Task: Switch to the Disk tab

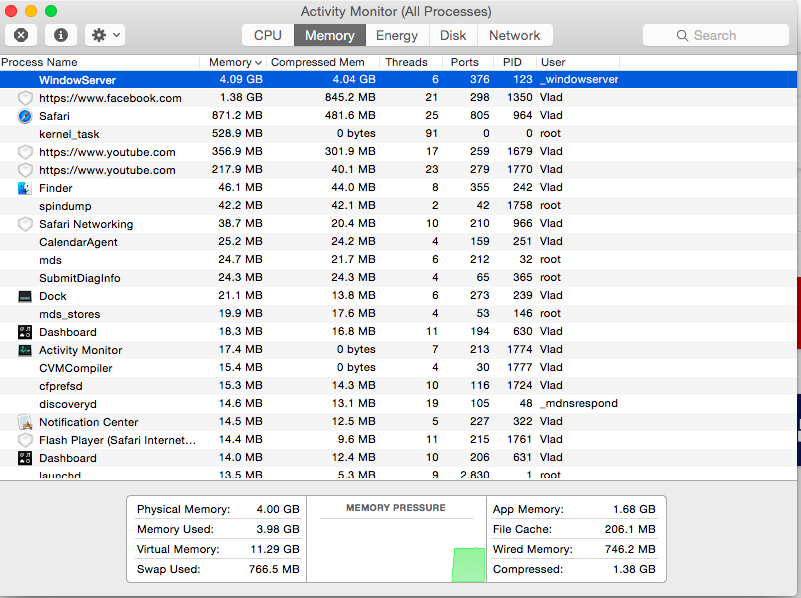Action: (x=453, y=35)
